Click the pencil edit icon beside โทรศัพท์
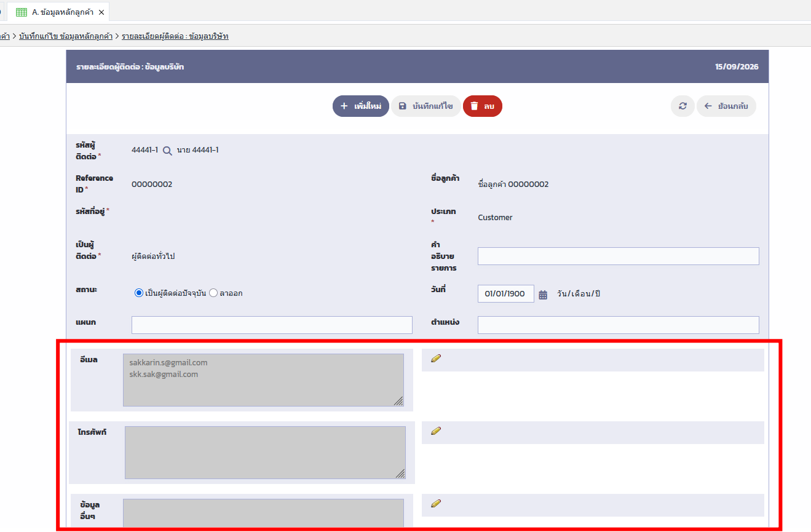The height and width of the screenshot is (532, 811). point(436,431)
